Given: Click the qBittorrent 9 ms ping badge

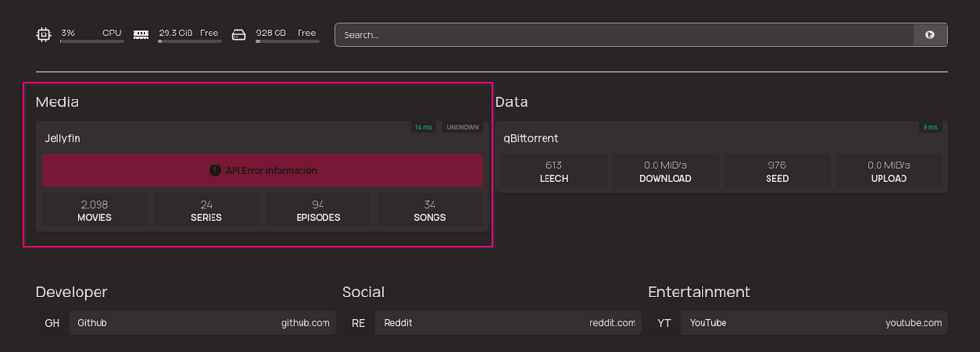Looking at the screenshot, I should tap(930, 127).
